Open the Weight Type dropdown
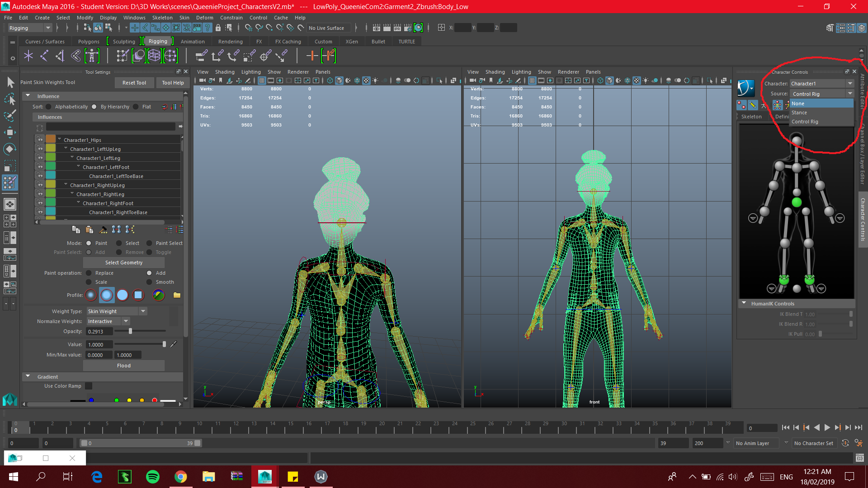This screenshot has width=868, height=488. point(117,311)
